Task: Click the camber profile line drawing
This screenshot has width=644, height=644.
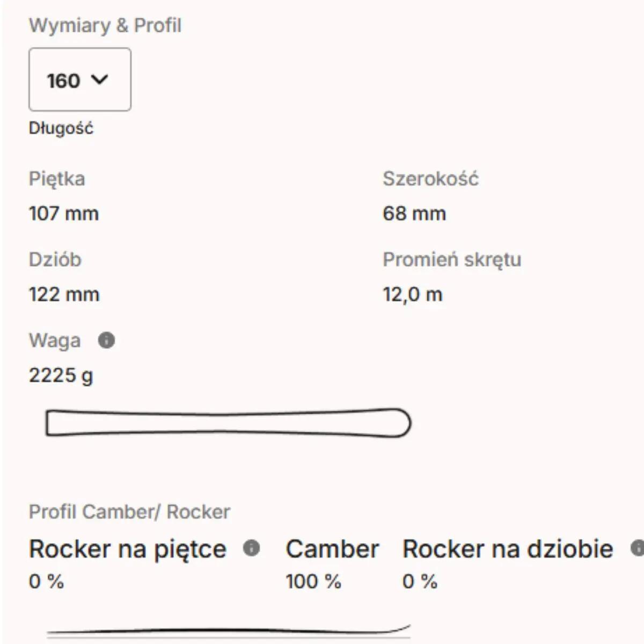Action: [228, 631]
